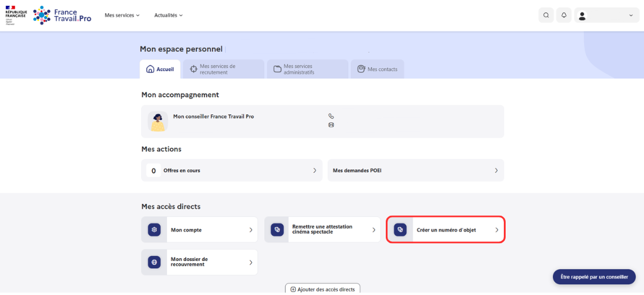Screen dimensions: 644x295
Task: Click the folder icon of Mes services administratifs
Action: pos(277,69)
